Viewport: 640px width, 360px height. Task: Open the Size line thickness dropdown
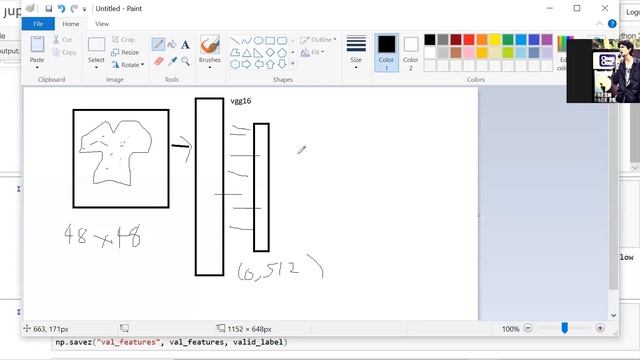356,52
